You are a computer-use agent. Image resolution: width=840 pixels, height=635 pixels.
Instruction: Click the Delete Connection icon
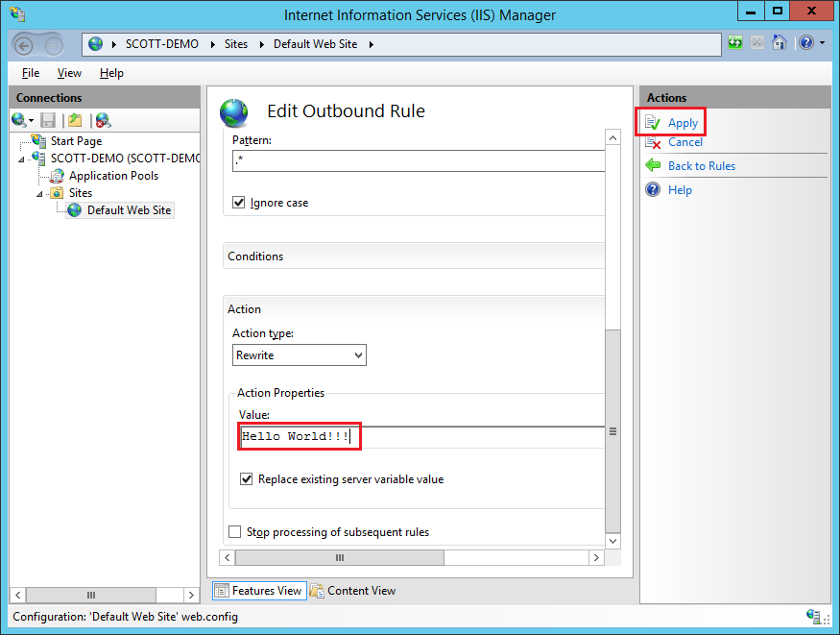(103, 120)
